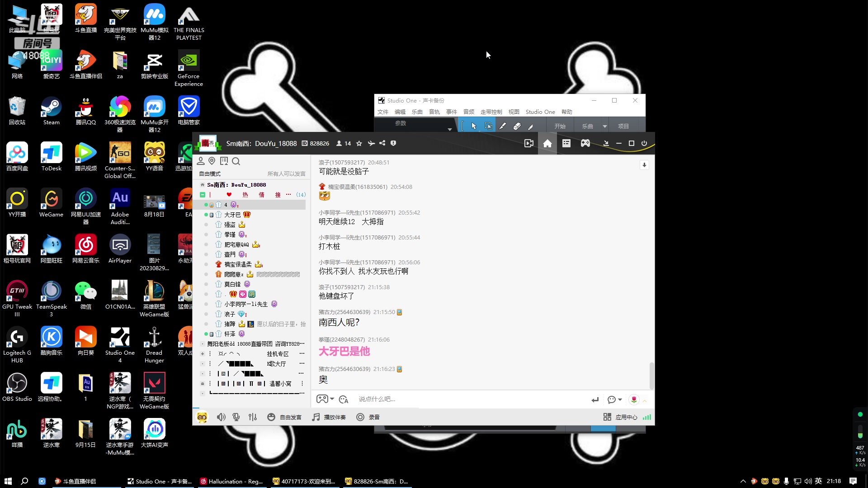Open the 文件 menu in Studio One

point(383,112)
